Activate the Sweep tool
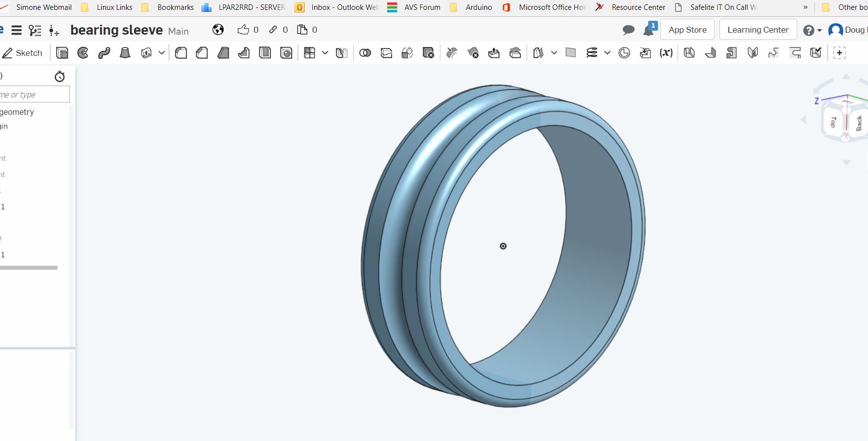This screenshot has width=868, height=441. 104,53
